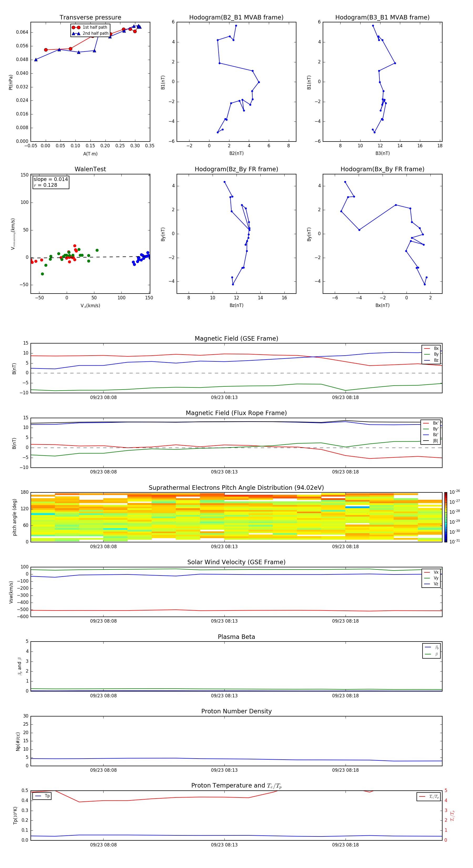Click the "Tp(10^6K)" y-axis label
The image size is (473, 868).
click(15, 815)
